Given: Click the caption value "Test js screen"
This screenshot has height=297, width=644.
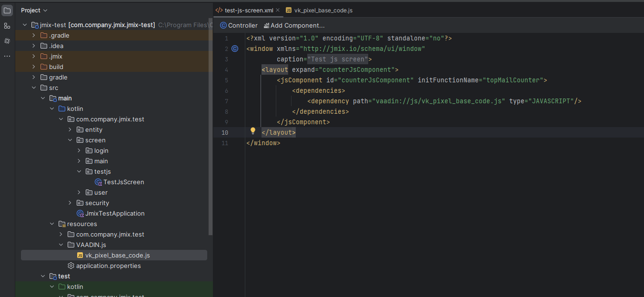Looking at the screenshot, I should point(338,59).
